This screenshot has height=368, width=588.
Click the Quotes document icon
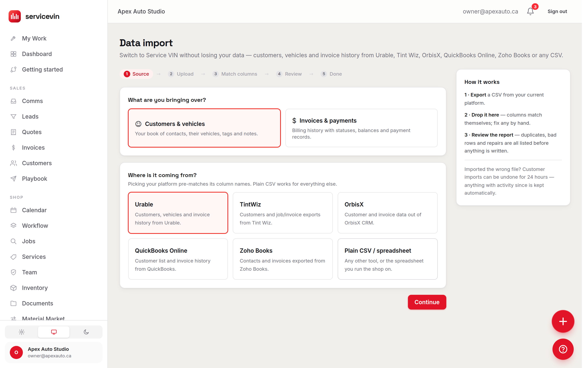pyautogui.click(x=13, y=132)
